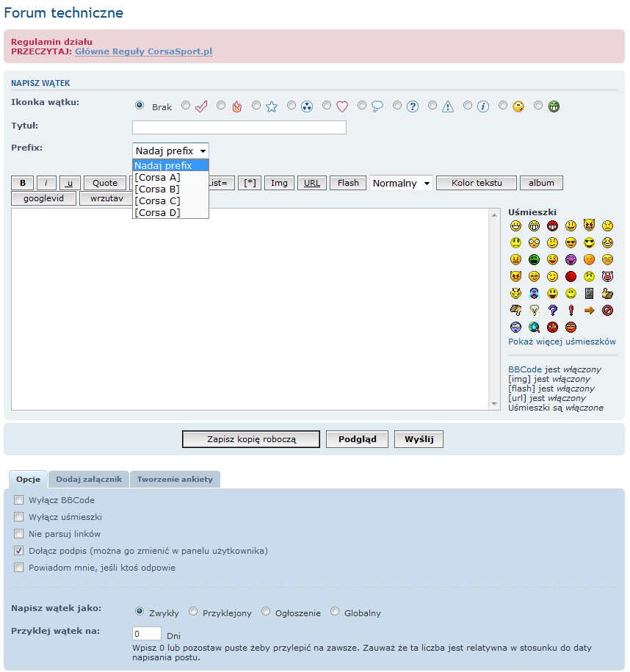Select the heart topic icon radio button
The image size is (630, 672).
[x=327, y=106]
